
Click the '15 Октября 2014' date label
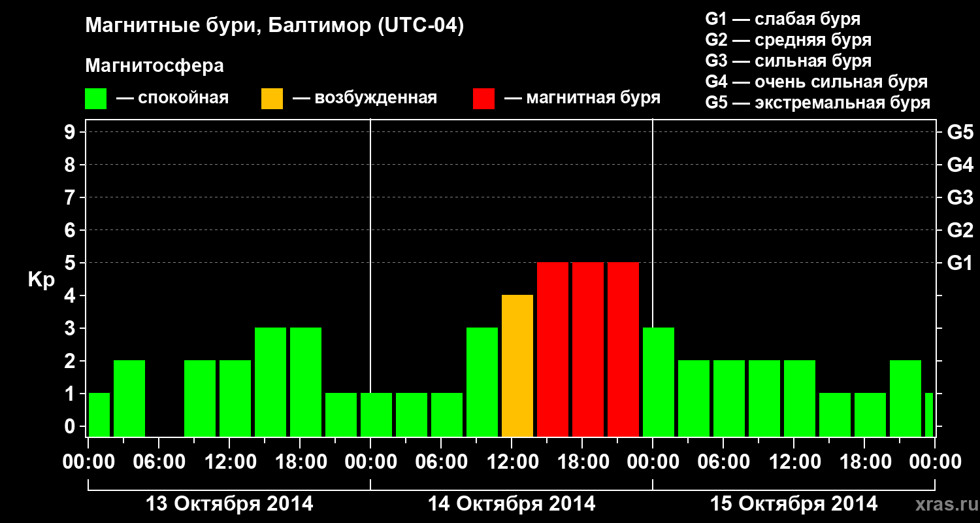click(x=794, y=503)
